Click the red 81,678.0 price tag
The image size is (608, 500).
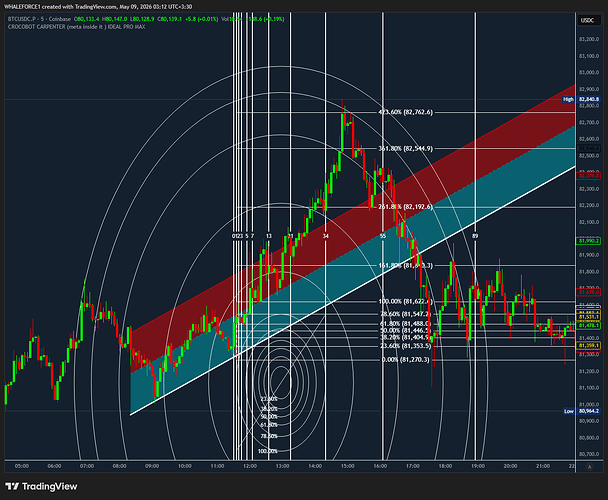click(x=589, y=292)
